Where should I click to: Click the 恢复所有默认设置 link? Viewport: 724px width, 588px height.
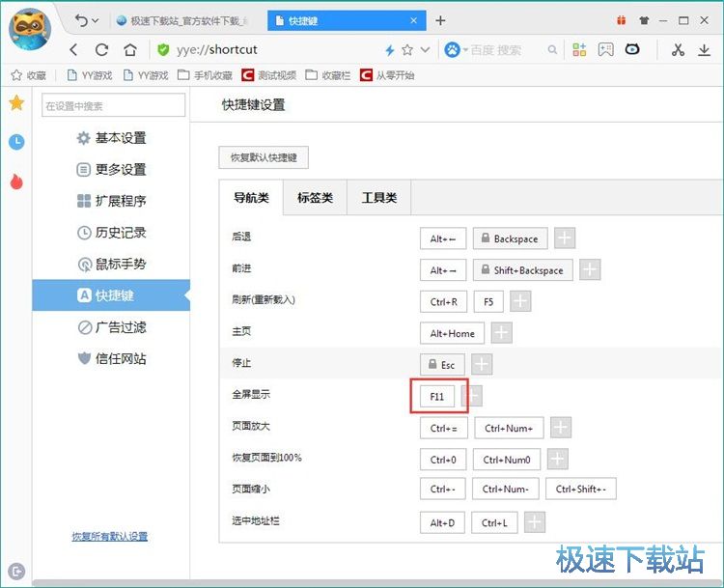pos(110,536)
